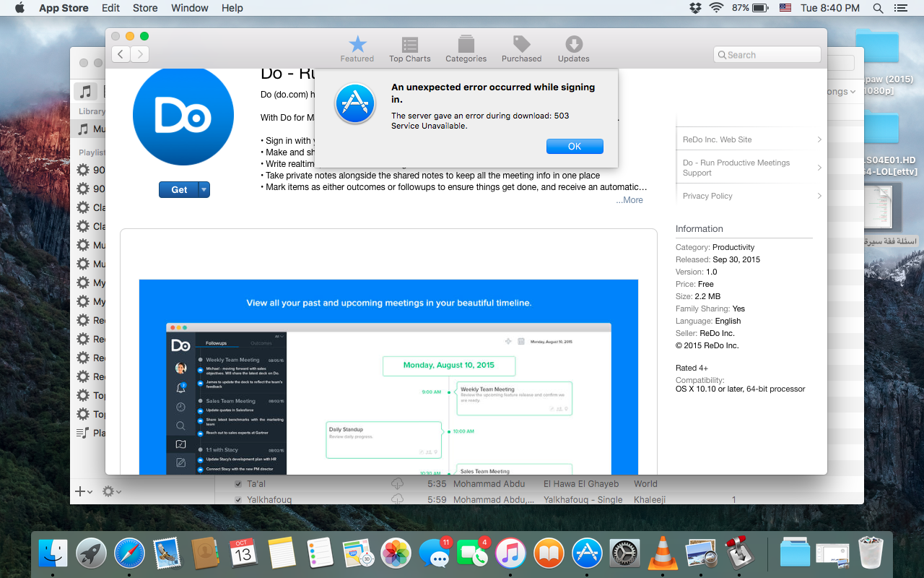Click OK to dismiss the error dialog
The width and height of the screenshot is (924, 578).
click(x=575, y=146)
